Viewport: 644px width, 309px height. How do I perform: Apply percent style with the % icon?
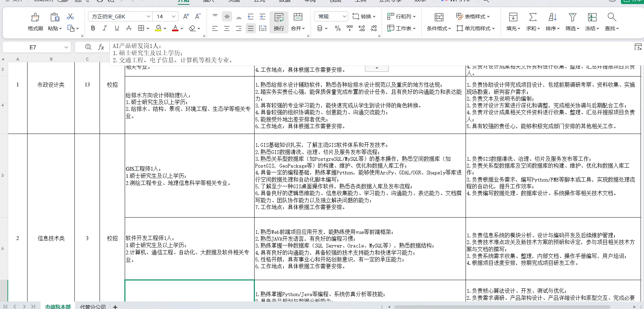pyautogui.click(x=337, y=28)
